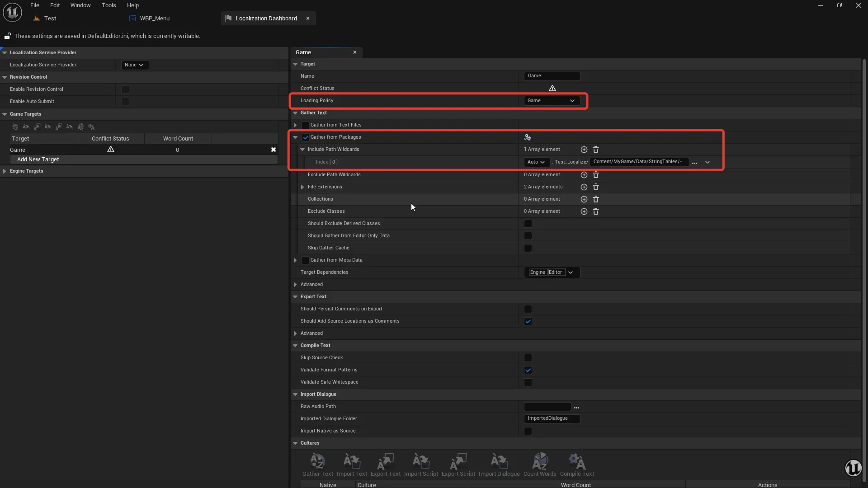Click the large Import Script button under Cultures
Viewport: 868px width, 488px height.
(421, 465)
